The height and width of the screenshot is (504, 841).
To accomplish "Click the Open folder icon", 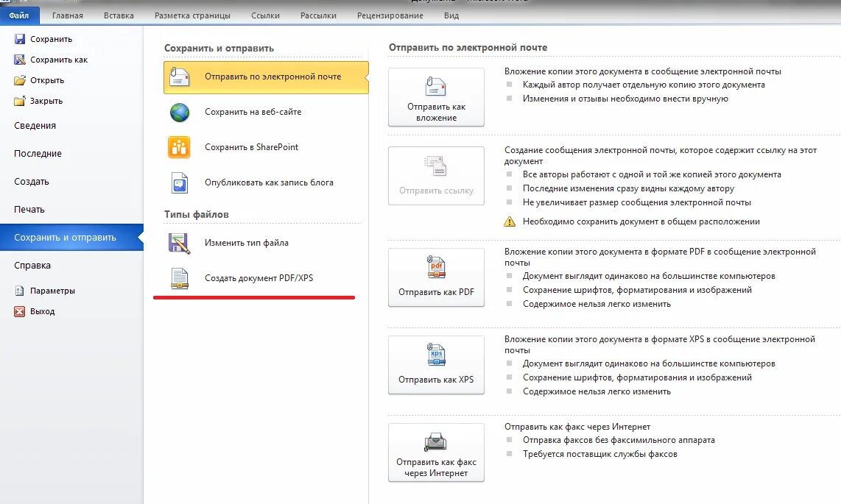I will [x=20, y=80].
